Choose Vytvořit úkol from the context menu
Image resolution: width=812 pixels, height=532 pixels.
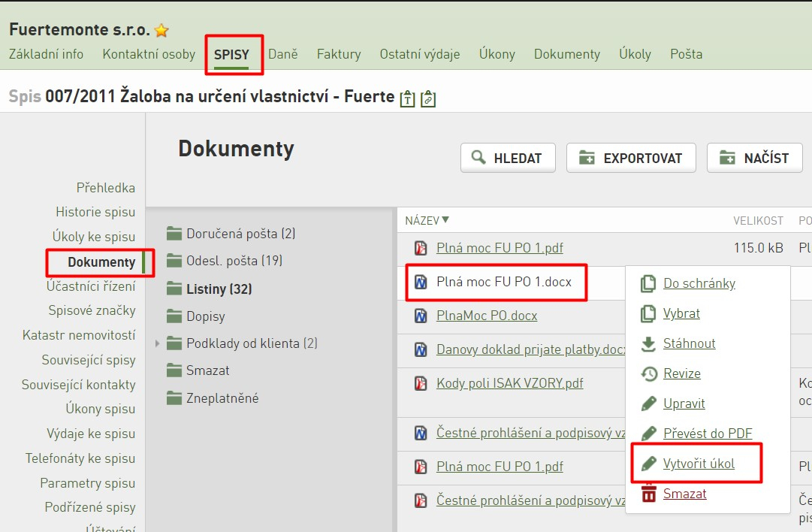[699, 463]
